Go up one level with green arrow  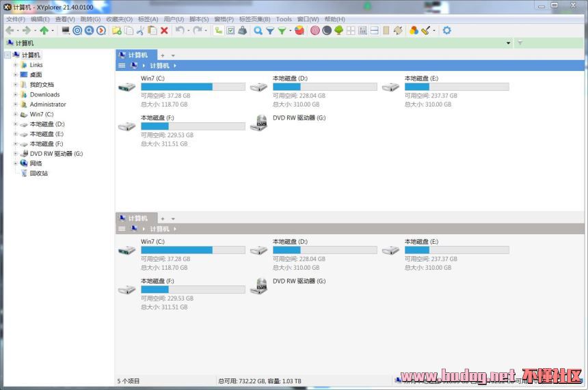point(44,30)
